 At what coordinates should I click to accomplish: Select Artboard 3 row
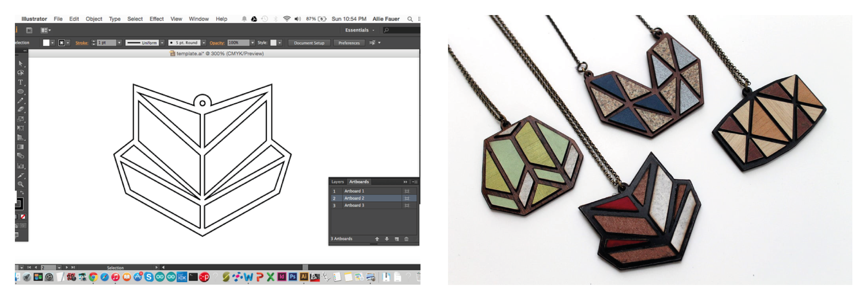coord(373,205)
